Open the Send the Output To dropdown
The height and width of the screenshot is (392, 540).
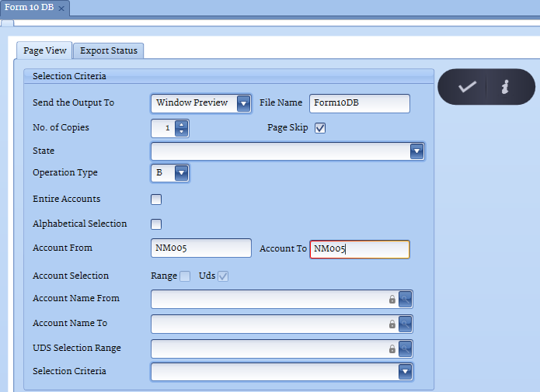[x=244, y=103]
